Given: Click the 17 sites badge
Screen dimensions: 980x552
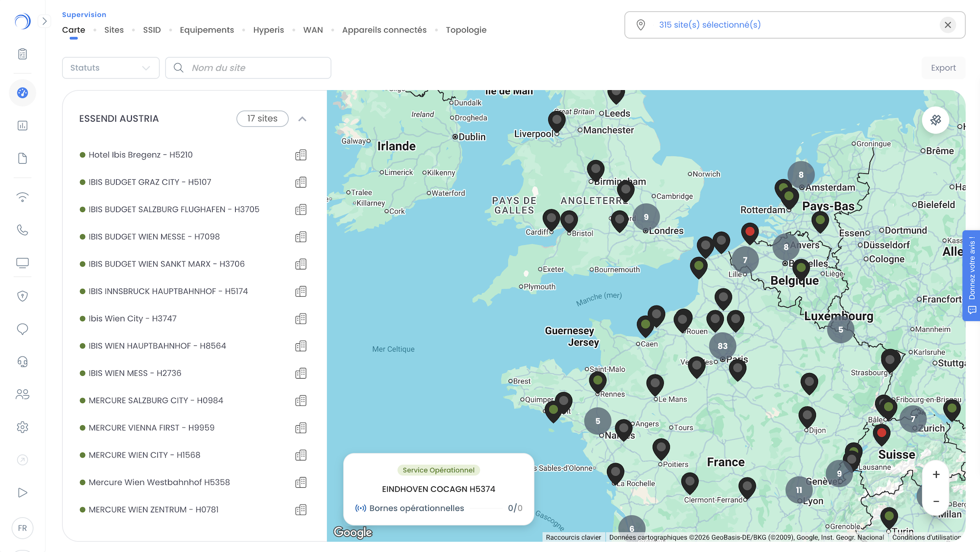Looking at the screenshot, I should pyautogui.click(x=262, y=119).
